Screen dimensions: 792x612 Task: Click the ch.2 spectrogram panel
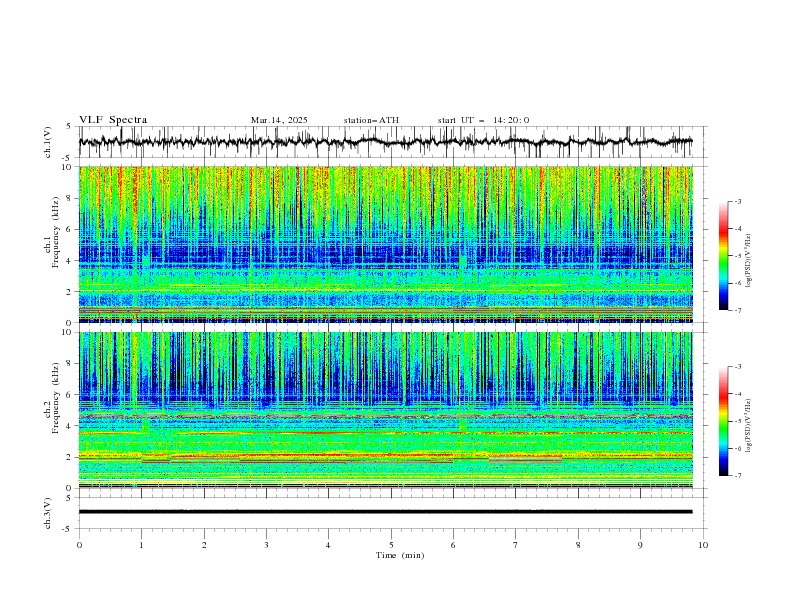(385, 410)
